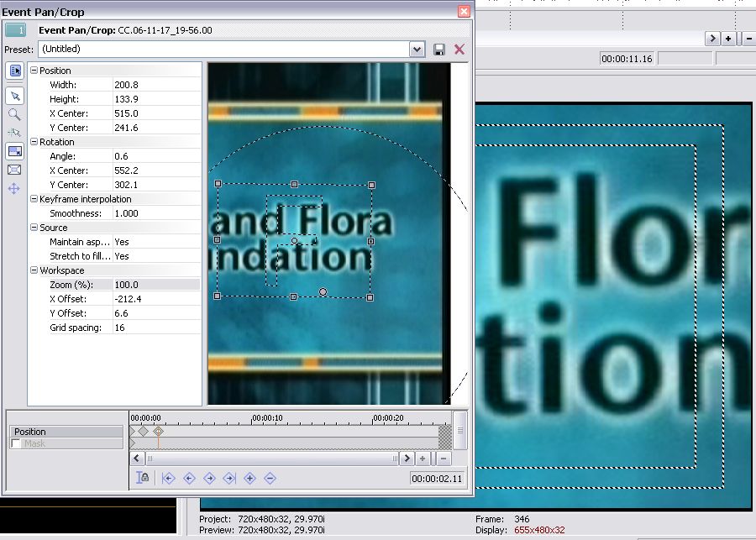
Task: Edit the Rotation Angle value 0.6
Action: coord(157,156)
